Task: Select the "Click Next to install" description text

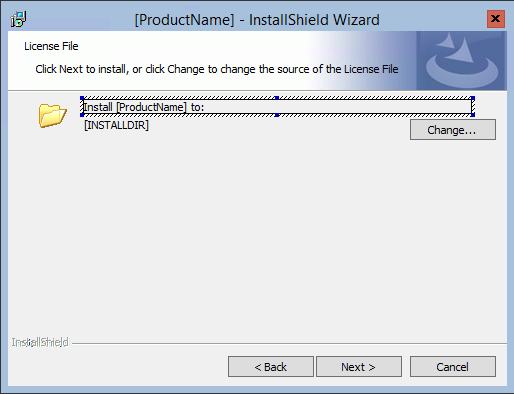Action: pos(217,69)
